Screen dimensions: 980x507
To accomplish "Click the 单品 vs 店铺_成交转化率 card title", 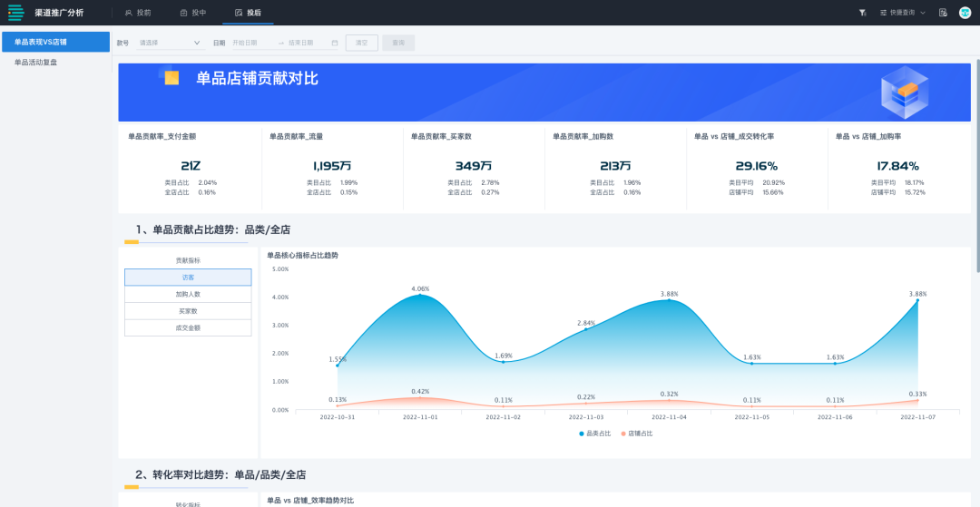I will 734,136.
